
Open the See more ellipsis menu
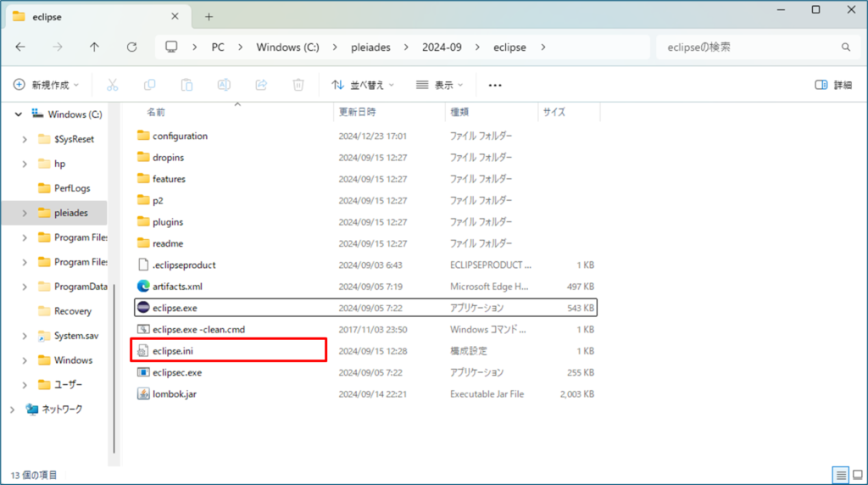pos(496,85)
